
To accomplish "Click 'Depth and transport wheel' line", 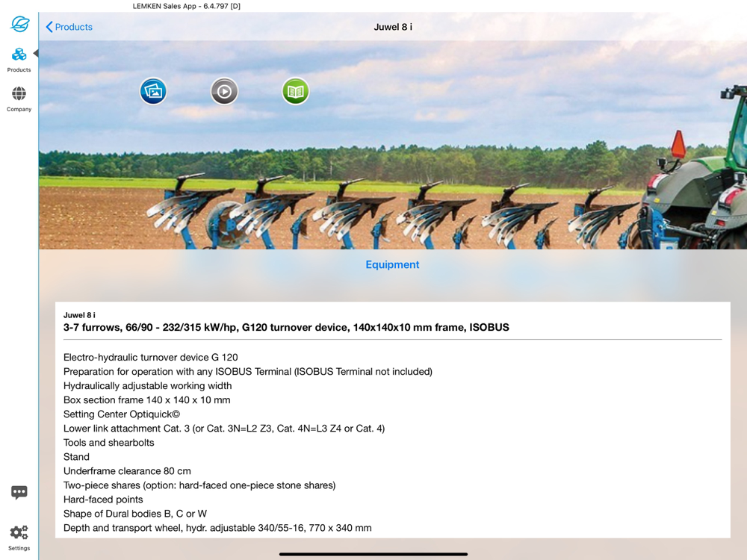I will pyautogui.click(x=217, y=528).
